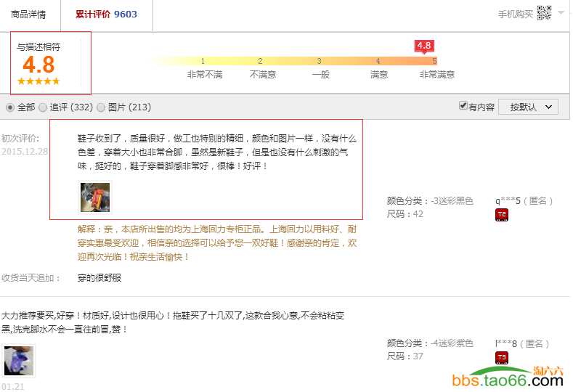The image size is (573, 392).
Task: Filter reviews by 图片 (213) radio
Action: (x=101, y=107)
